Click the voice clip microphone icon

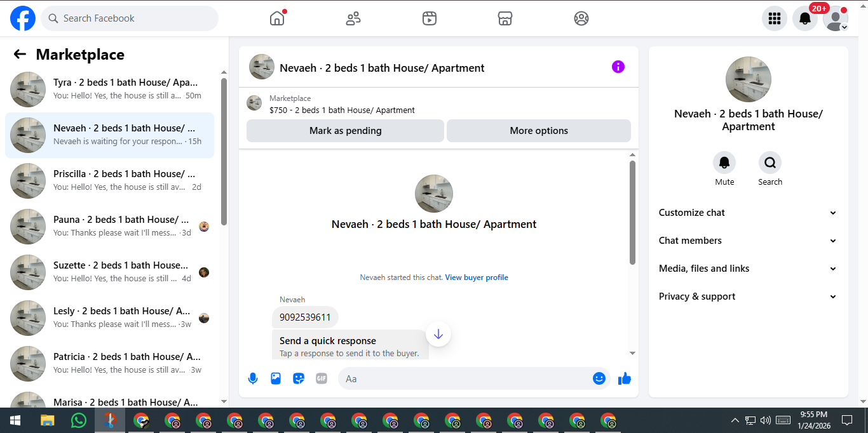pyautogui.click(x=253, y=378)
